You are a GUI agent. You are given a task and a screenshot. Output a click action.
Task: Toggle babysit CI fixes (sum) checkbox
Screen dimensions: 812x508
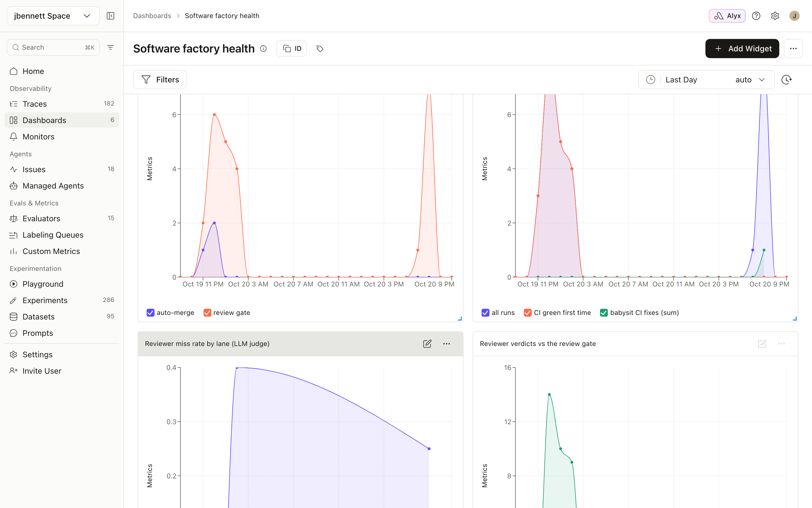coord(604,313)
